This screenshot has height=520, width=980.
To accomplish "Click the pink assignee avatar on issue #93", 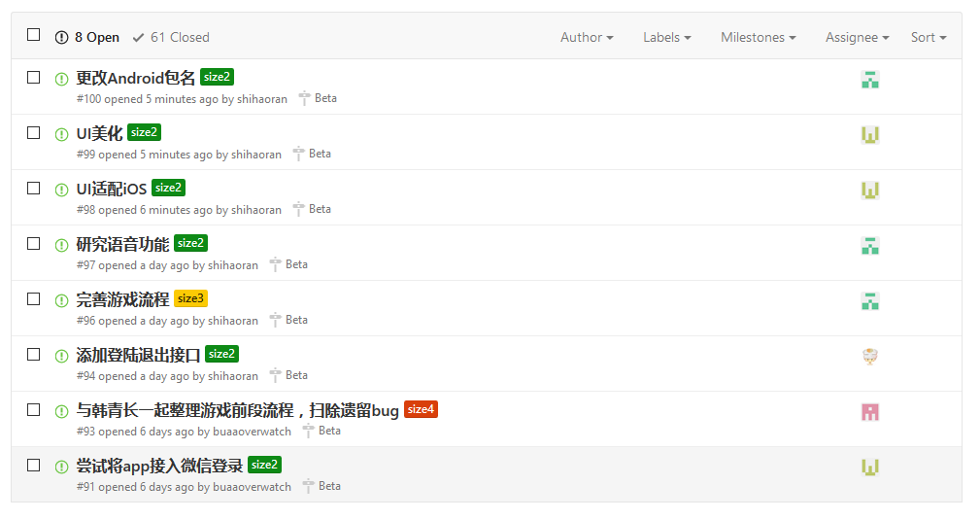I will point(870,412).
